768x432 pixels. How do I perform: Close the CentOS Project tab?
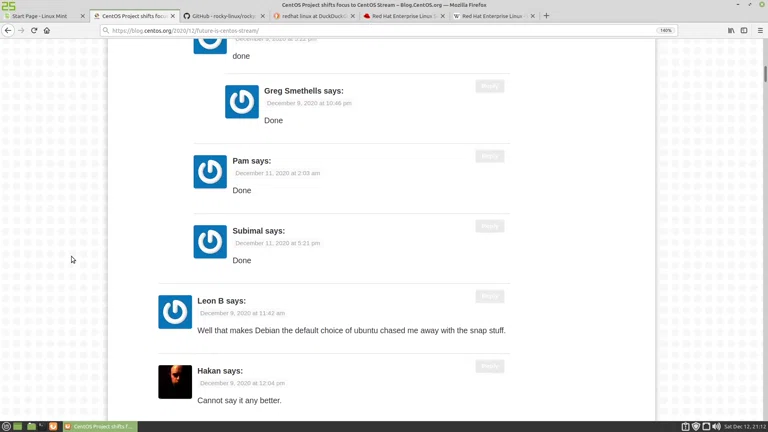[173, 16]
